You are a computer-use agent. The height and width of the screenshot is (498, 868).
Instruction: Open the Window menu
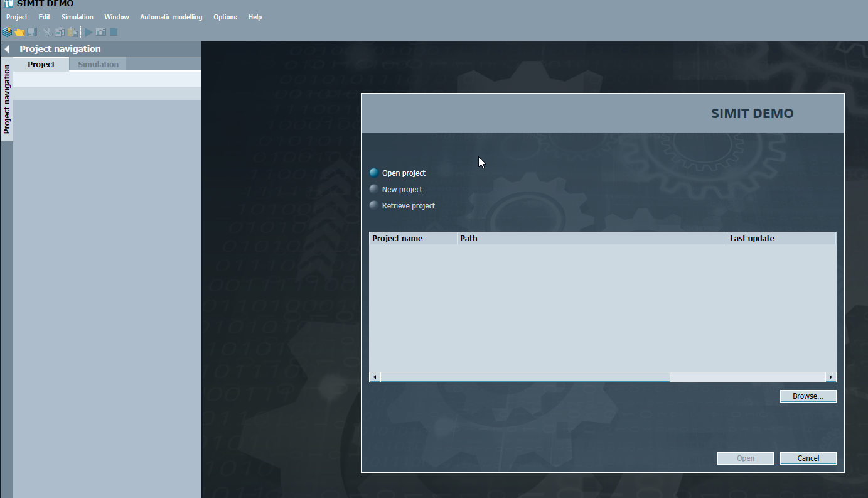point(117,17)
